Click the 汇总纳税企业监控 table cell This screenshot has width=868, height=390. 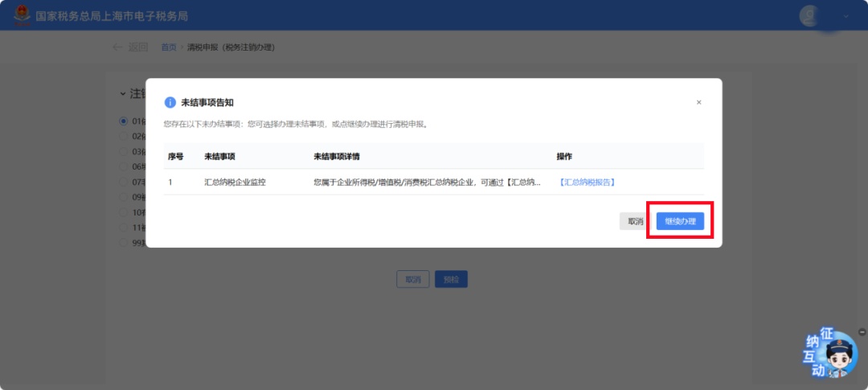coord(235,183)
